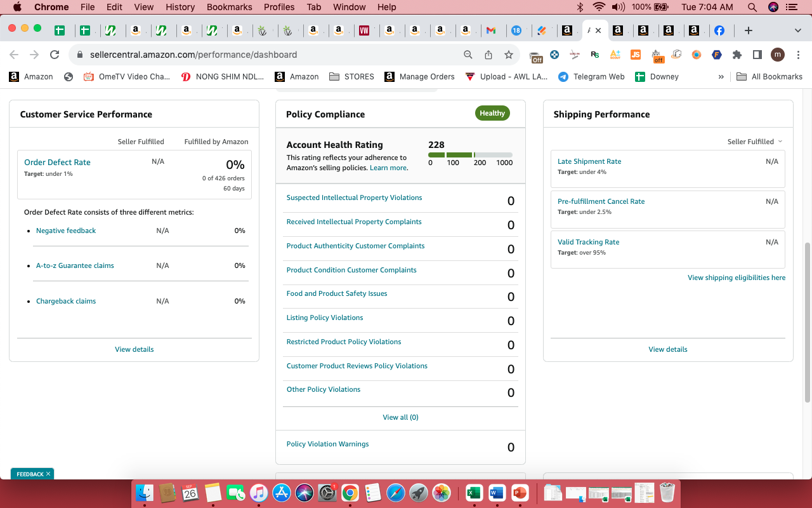Open Food and Product Safety Issues

pyautogui.click(x=337, y=293)
